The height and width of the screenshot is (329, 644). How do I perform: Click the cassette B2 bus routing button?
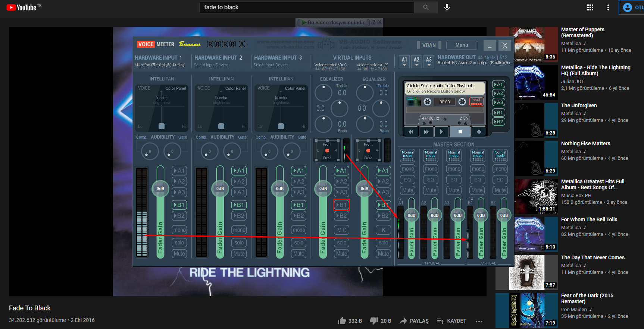click(498, 121)
